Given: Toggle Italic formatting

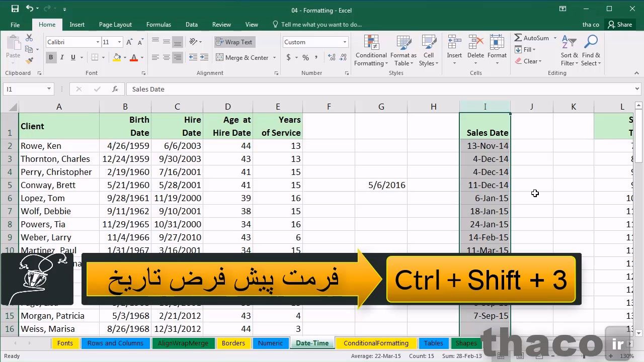Looking at the screenshot, I should pos(62,58).
